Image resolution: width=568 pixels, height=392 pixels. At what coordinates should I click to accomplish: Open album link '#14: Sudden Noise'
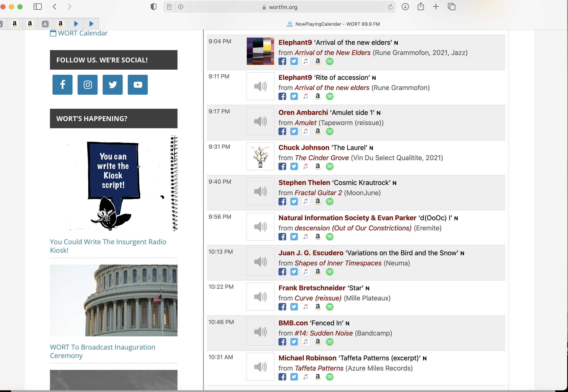click(x=324, y=333)
